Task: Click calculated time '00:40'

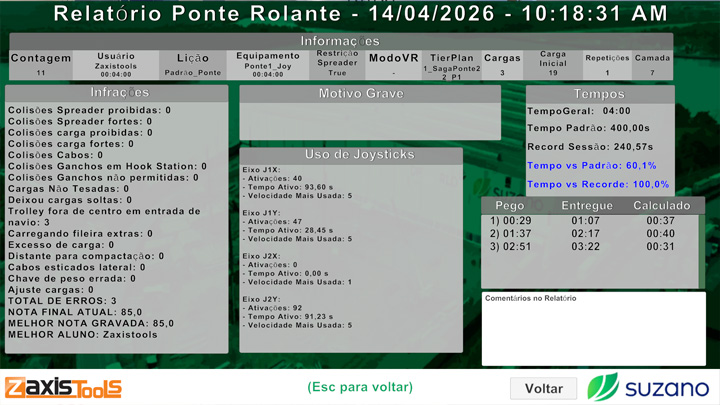Action: [x=660, y=234]
